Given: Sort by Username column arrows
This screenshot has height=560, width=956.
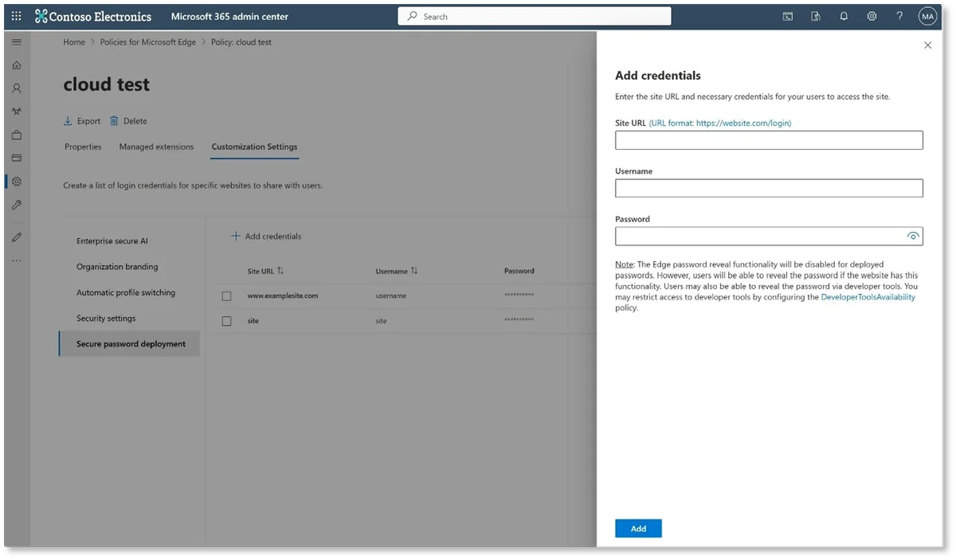Looking at the screenshot, I should coord(414,271).
